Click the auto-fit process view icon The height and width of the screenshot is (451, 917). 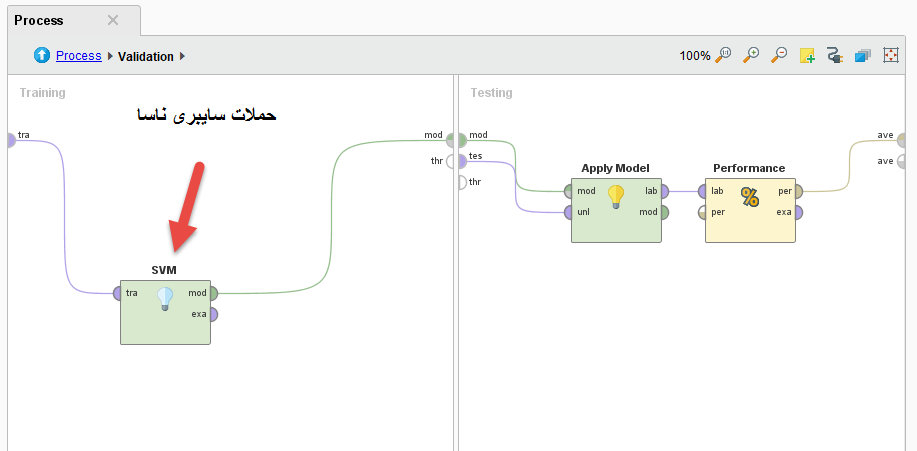point(891,56)
